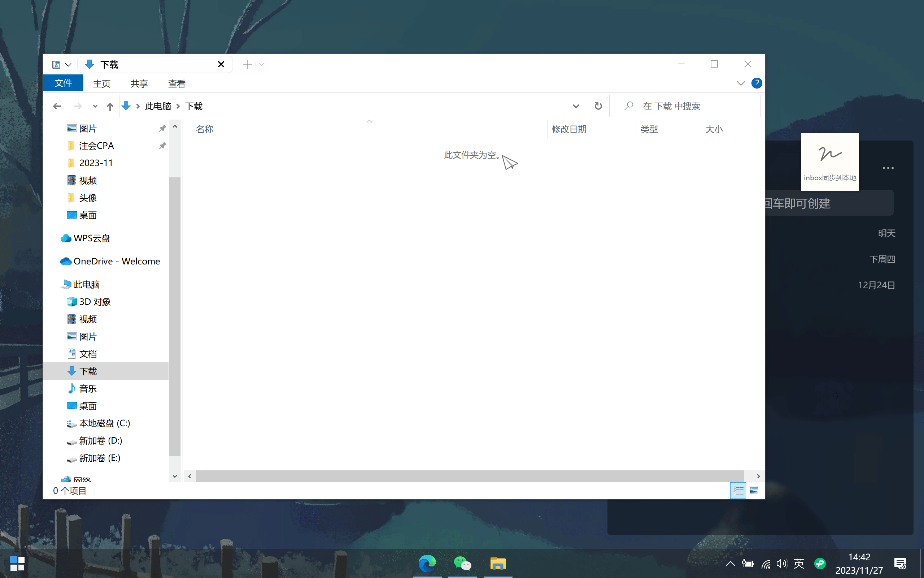Click File Explorer taskbar icon
The image size is (924, 578).
click(498, 564)
